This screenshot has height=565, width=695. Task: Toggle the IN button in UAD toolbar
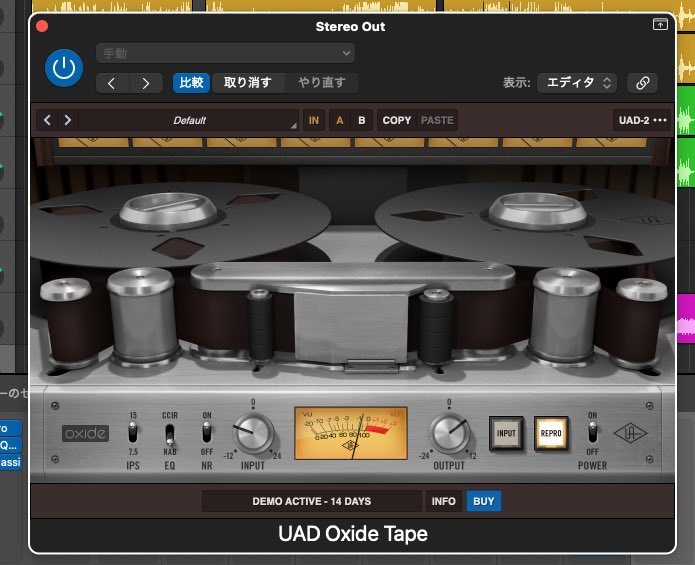[x=313, y=120]
